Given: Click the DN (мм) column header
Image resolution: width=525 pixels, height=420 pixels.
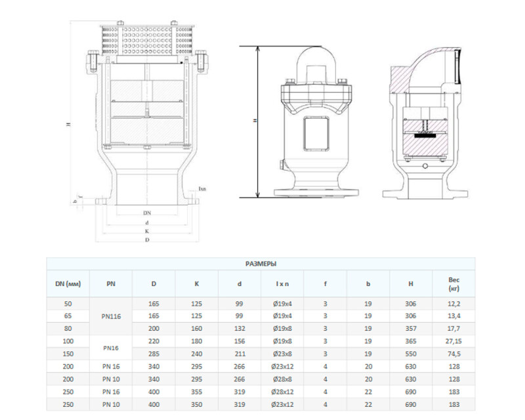Looking at the screenshot, I should point(68,283).
